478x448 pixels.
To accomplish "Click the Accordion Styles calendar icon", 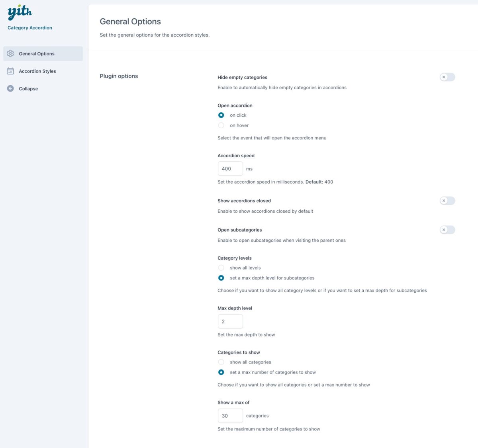I will tap(10, 71).
